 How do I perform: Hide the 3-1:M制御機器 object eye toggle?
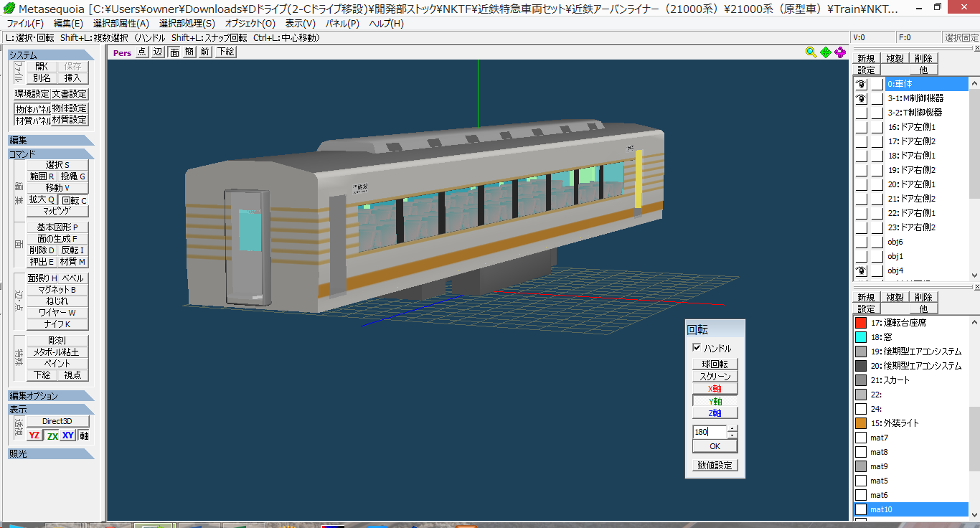[861, 98]
